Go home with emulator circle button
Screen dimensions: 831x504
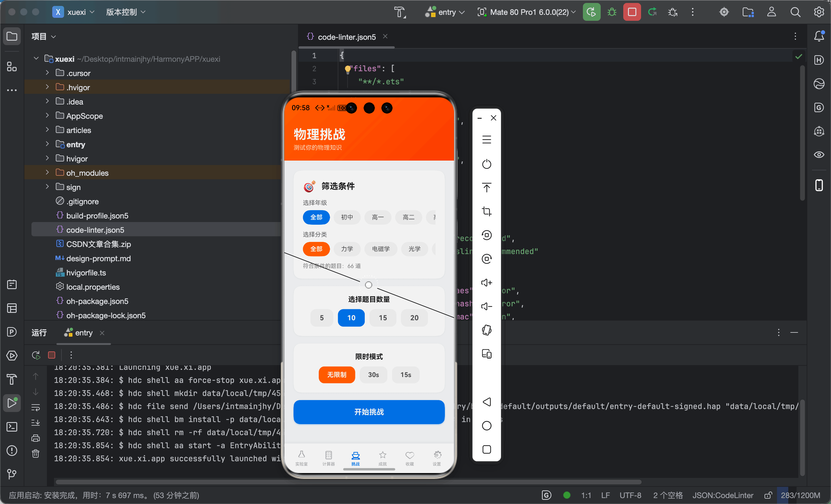(x=486, y=426)
